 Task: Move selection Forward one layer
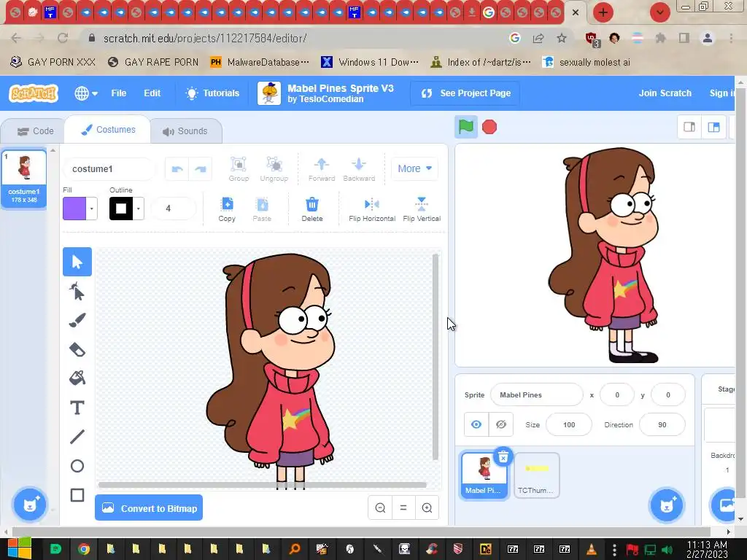click(x=322, y=169)
